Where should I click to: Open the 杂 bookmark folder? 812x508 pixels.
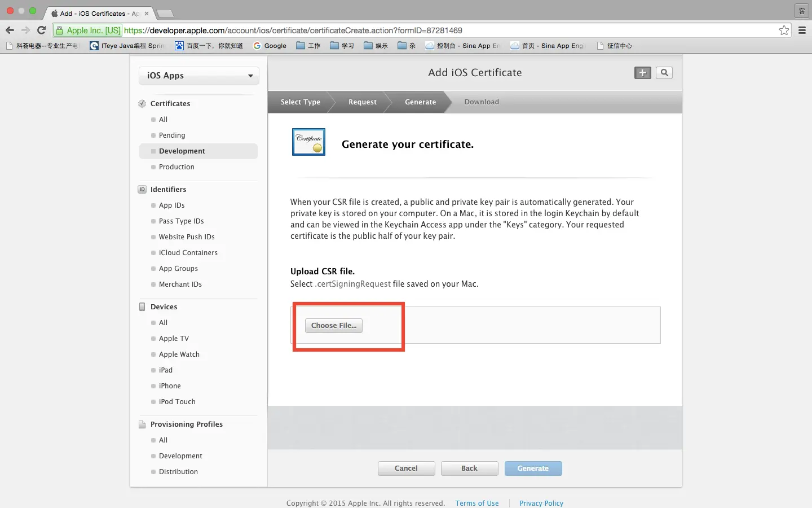[x=407, y=46]
